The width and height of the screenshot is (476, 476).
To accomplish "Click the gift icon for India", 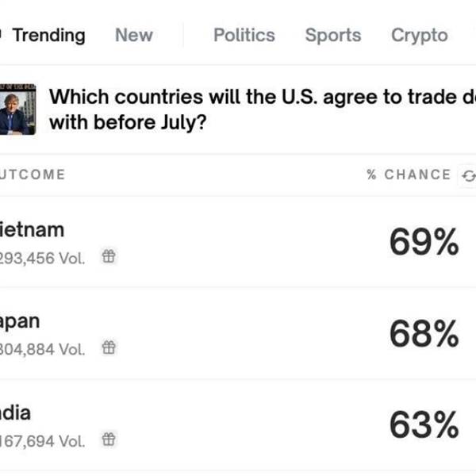I will coord(109,440).
